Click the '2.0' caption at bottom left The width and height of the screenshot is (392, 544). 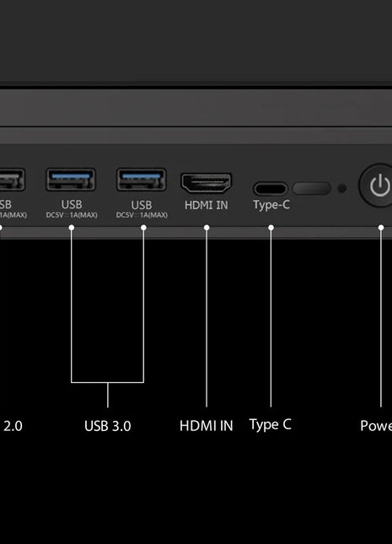(13, 426)
